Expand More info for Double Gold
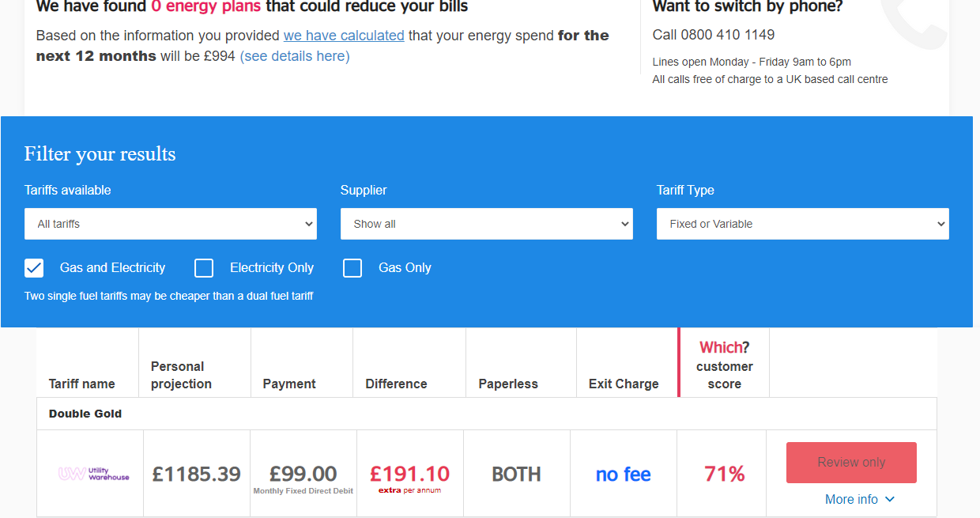The width and height of the screenshot is (980, 518). 851,499
